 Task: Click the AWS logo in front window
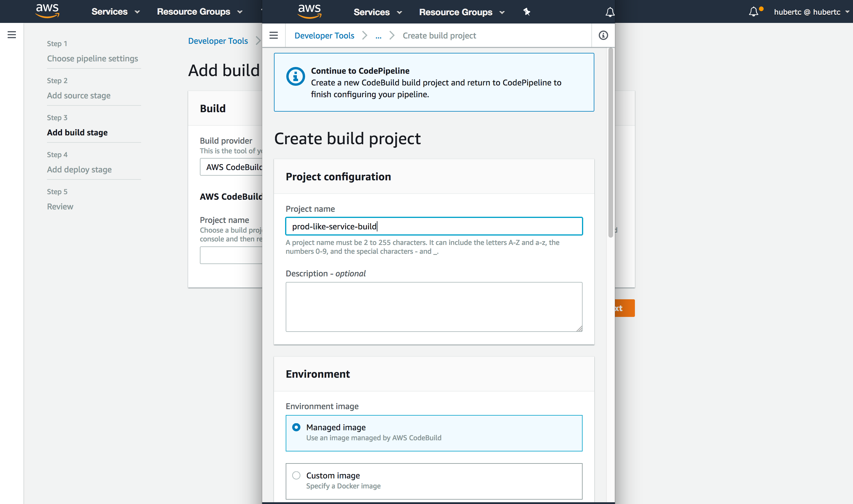310,11
